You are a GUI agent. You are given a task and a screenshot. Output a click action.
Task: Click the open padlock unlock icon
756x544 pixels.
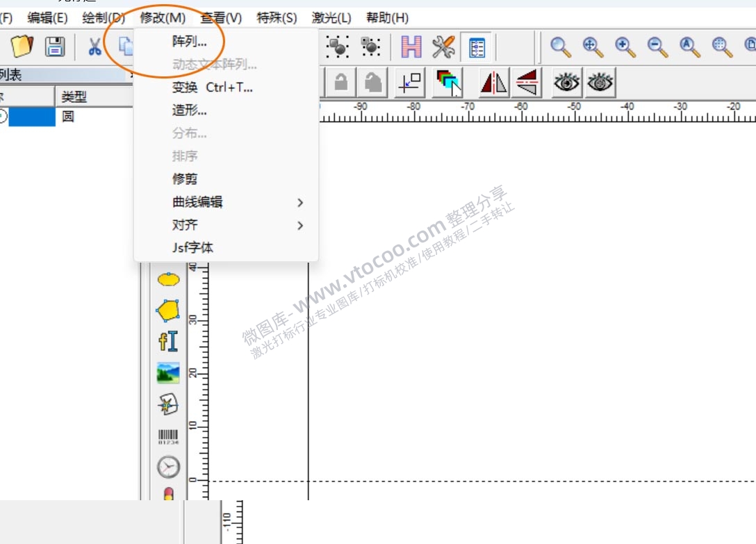(x=373, y=83)
